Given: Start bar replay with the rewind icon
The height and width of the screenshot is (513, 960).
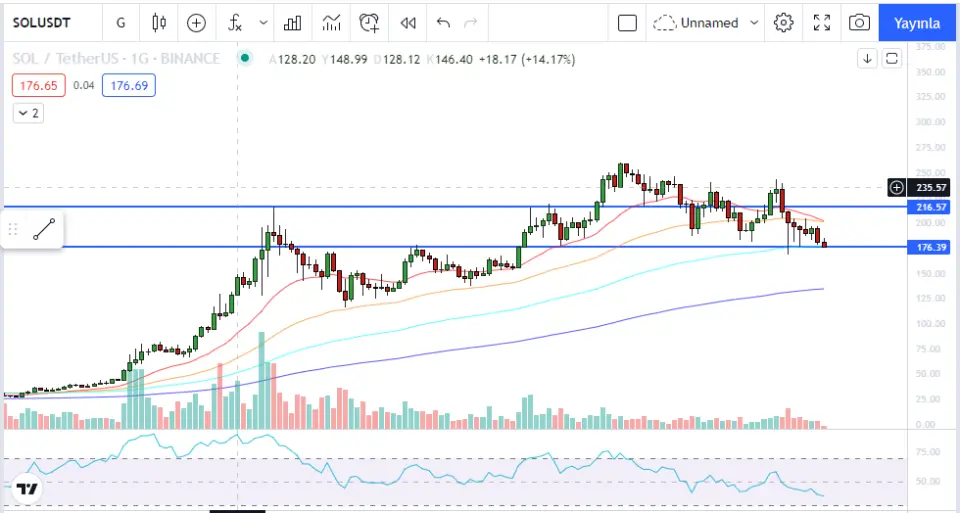Looking at the screenshot, I should click(x=407, y=22).
